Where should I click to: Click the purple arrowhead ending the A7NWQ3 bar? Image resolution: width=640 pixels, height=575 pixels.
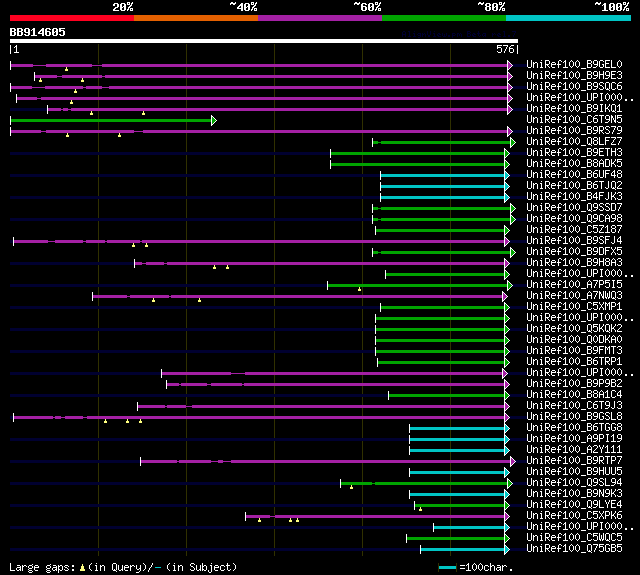(505, 296)
